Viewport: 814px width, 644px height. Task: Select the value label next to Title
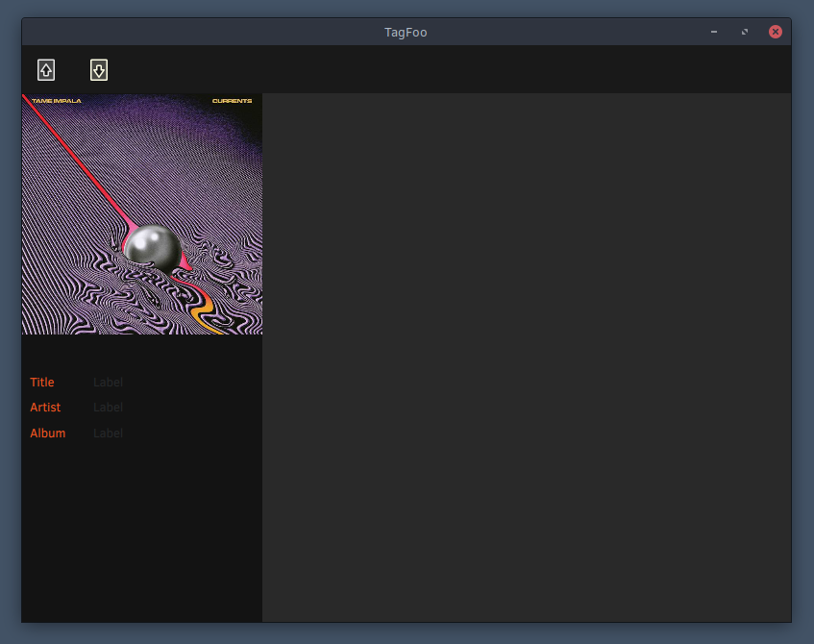[108, 383]
